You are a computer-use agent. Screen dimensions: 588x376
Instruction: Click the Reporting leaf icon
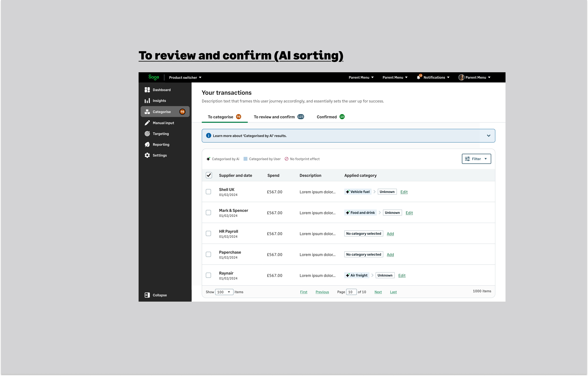pyautogui.click(x=147, y=145)
